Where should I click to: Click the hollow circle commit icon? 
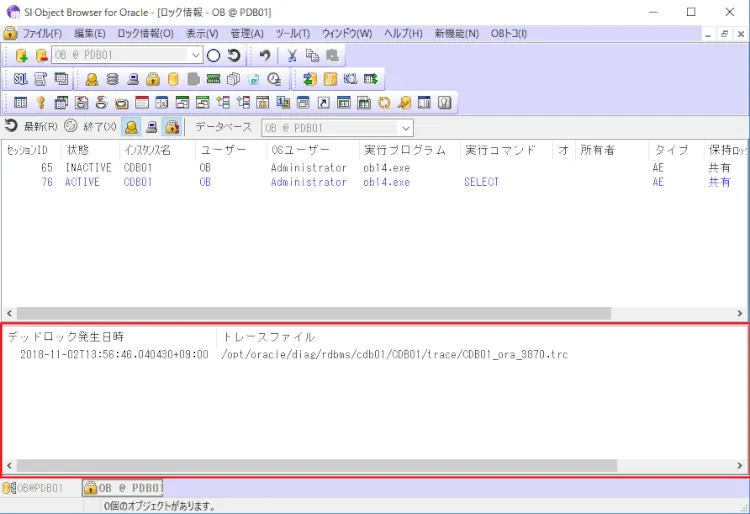(x=213, y=55)
